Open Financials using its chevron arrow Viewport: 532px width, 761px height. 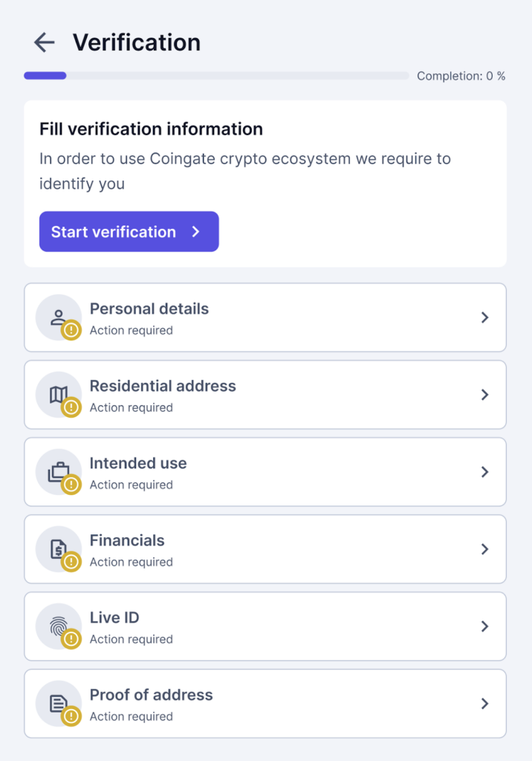(x=484, y=549)
